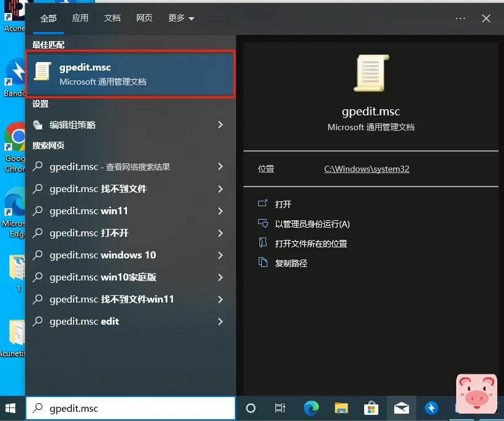Switch to the 网页 tab
This screenshot has width=504, height=421.
(144, 18)
